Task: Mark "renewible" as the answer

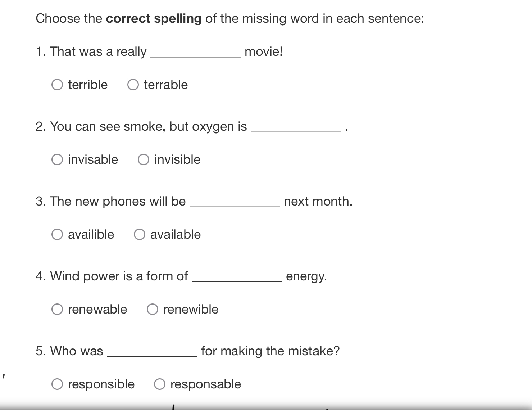Action: 153,309
